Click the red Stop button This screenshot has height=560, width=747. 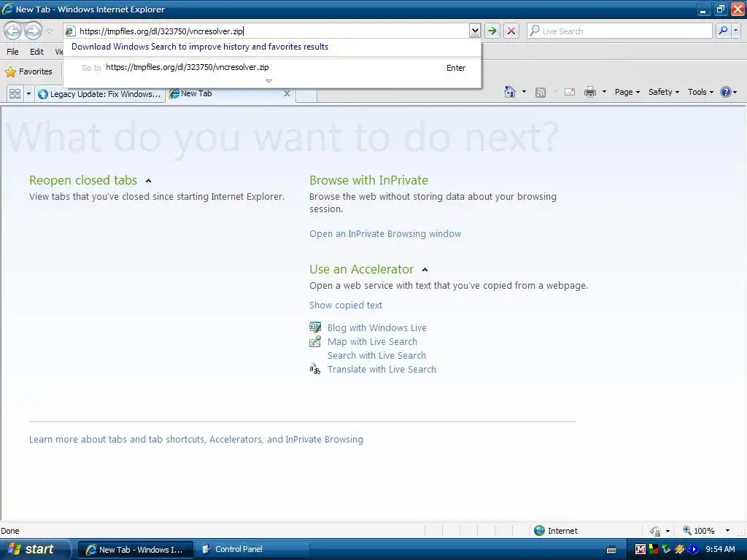pos(511,31)
